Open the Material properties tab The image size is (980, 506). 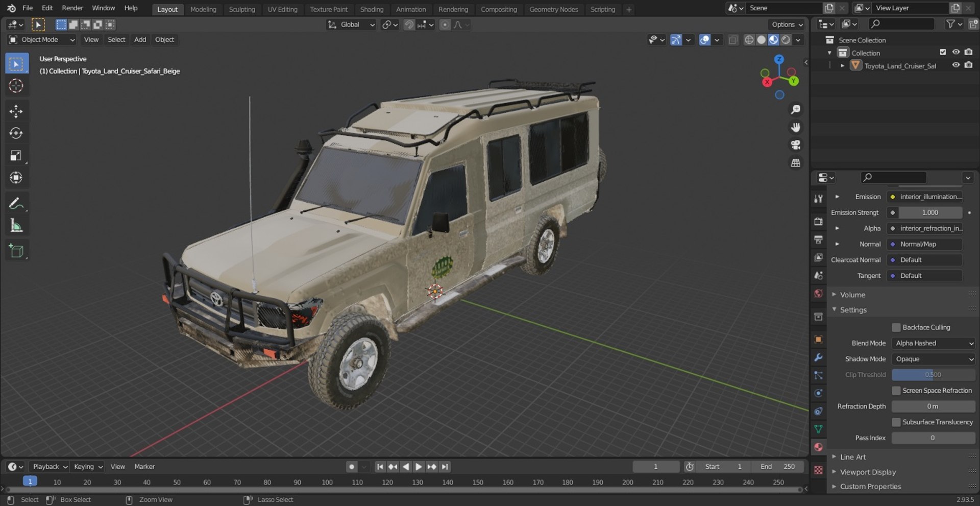point(818,447)
